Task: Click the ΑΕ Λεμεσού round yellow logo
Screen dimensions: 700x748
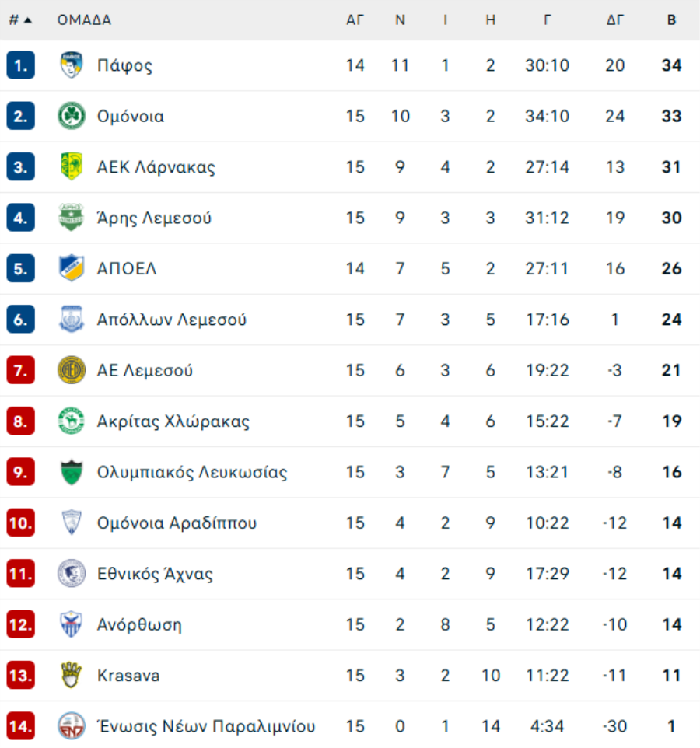Action: [72, 370]
